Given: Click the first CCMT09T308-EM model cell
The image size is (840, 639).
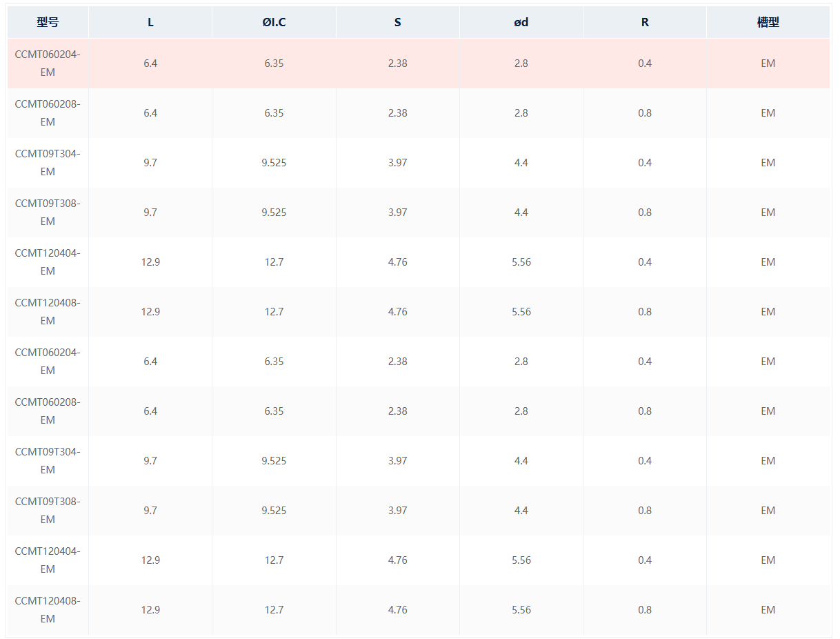Looking at the screenshot, I should [48, 212].
